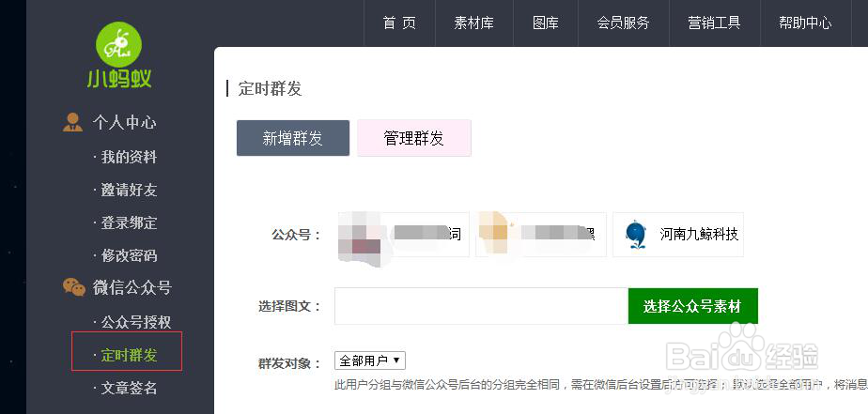Open the 营销工具 navigation item
868x414 pixels.
(x=715, y=23)
